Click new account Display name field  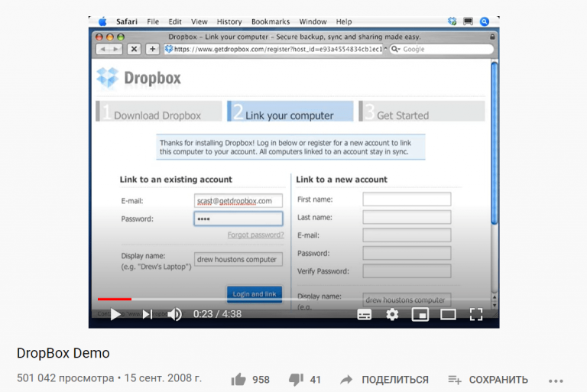407,300
